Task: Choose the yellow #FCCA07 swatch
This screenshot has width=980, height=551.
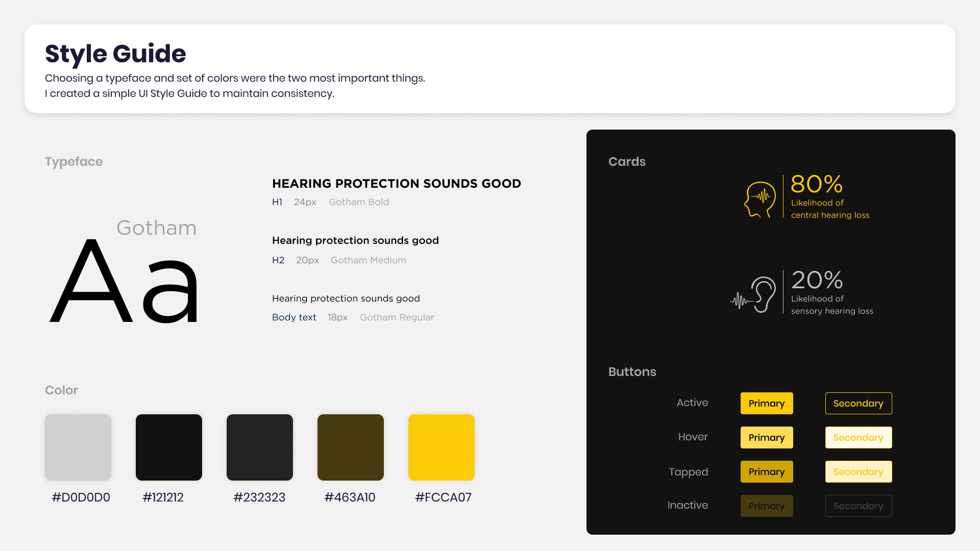Action: click(442, 447)
